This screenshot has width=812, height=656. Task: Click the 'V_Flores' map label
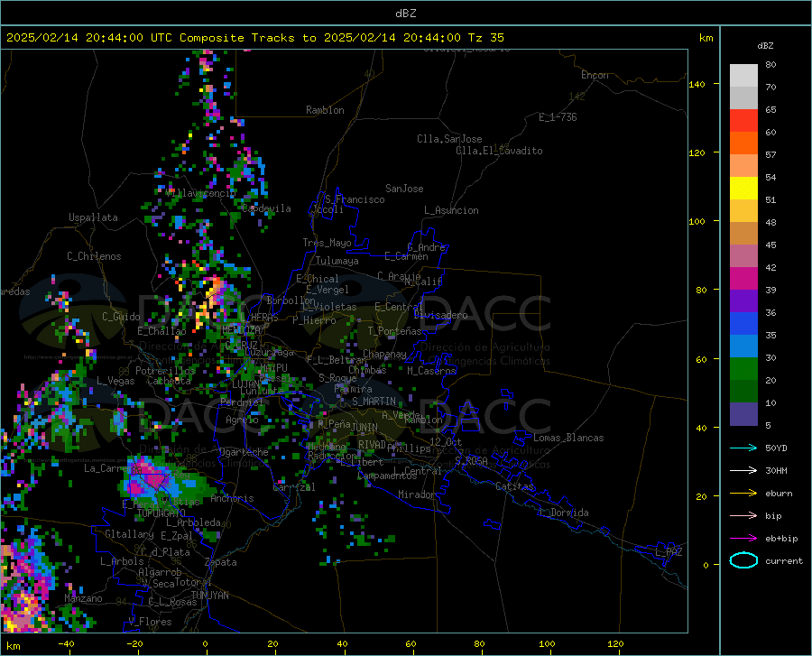click(150, 622)
